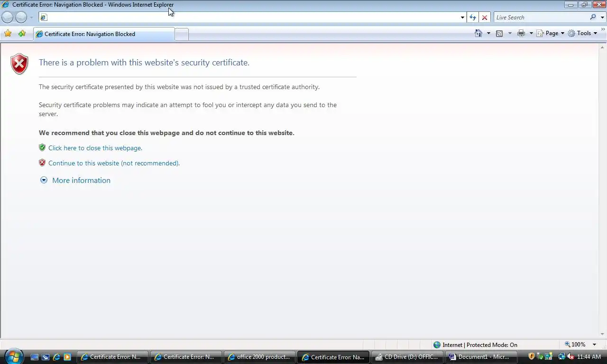
Task: Go back with the Back arrow button
Action: point(8,18)
